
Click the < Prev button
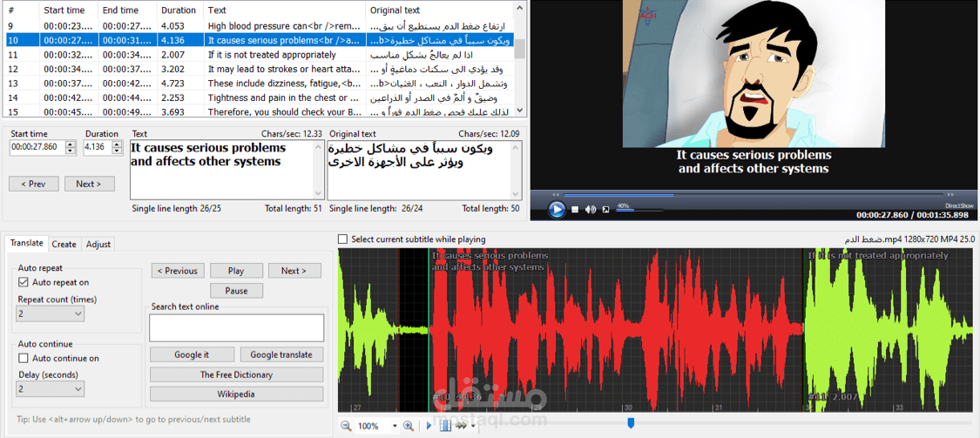(x=34, y=184)
